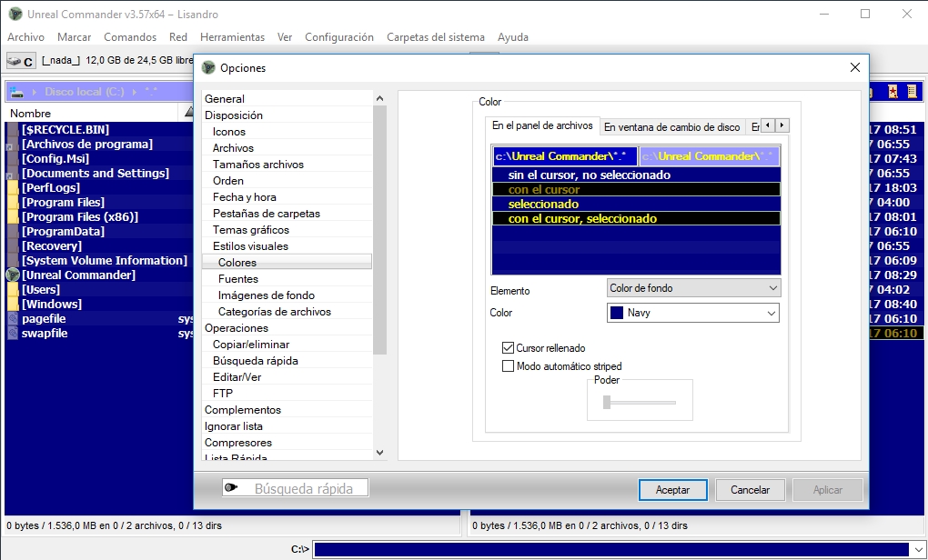Viewport: 928px width, 560px height.
Task: Click the options tree vertical scrollbar thumb
Action: [380, 231]
